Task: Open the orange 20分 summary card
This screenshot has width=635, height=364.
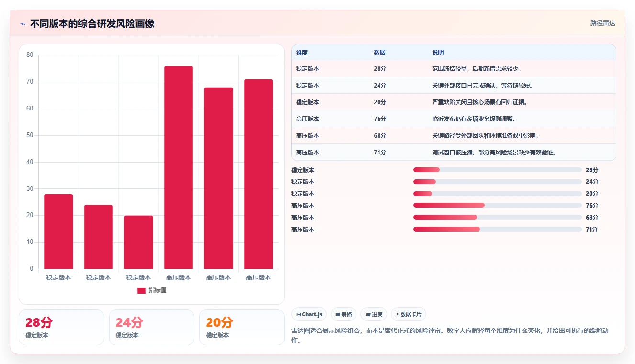Action: [x=242, y=327]
